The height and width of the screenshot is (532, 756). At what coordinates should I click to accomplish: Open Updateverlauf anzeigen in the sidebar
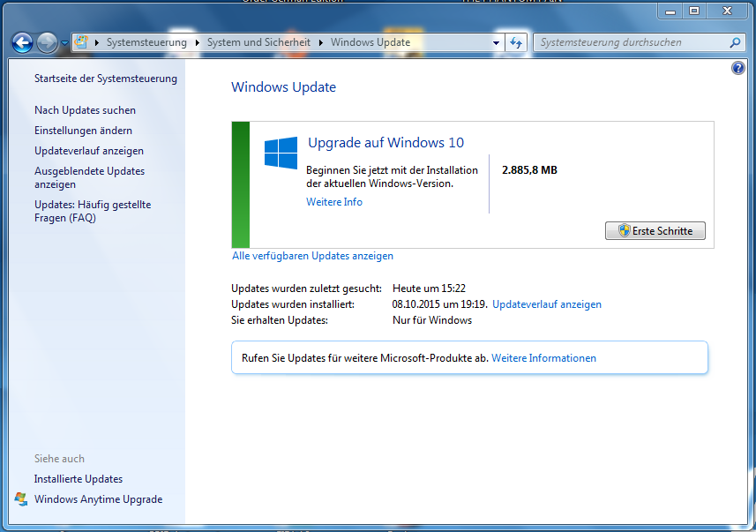89,151
